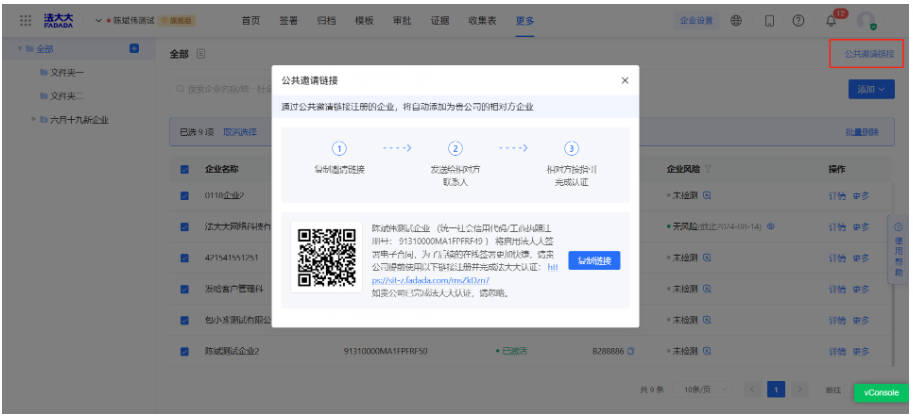Uncheck the 陈斌测试企业2 row checkbox
The width and height of the screenshot is (913, 418).
tap(185, 352)
